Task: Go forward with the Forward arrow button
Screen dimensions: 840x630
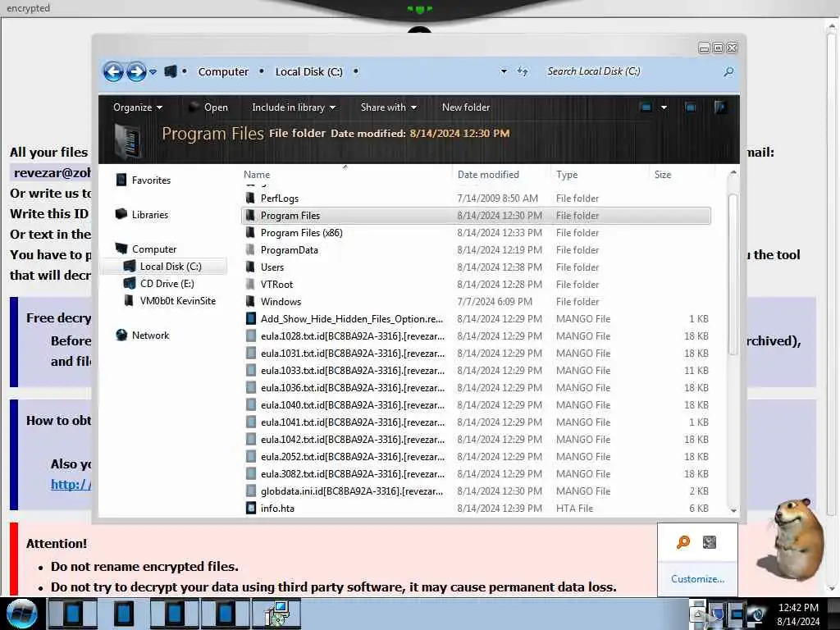Action: coord(137,71)
